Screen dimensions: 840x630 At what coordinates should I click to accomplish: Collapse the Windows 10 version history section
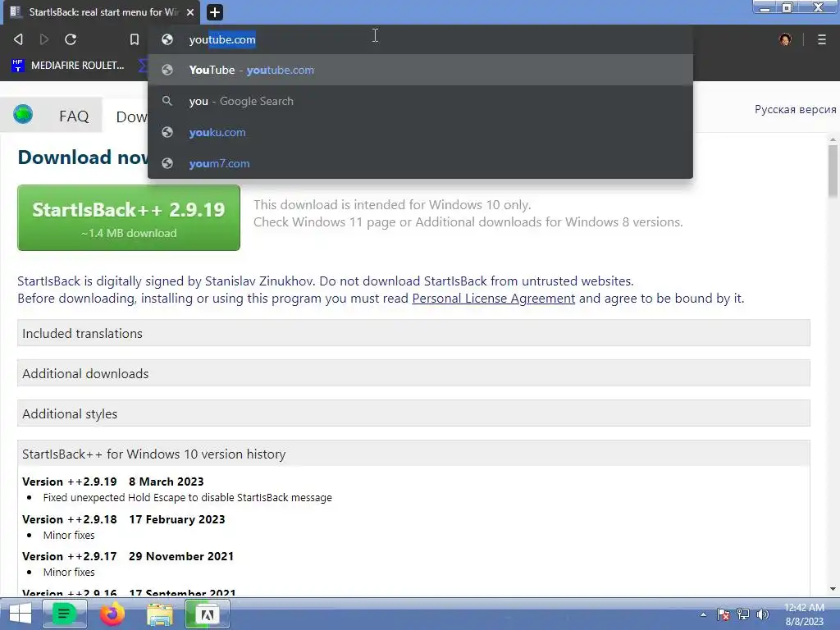(413, 453)
